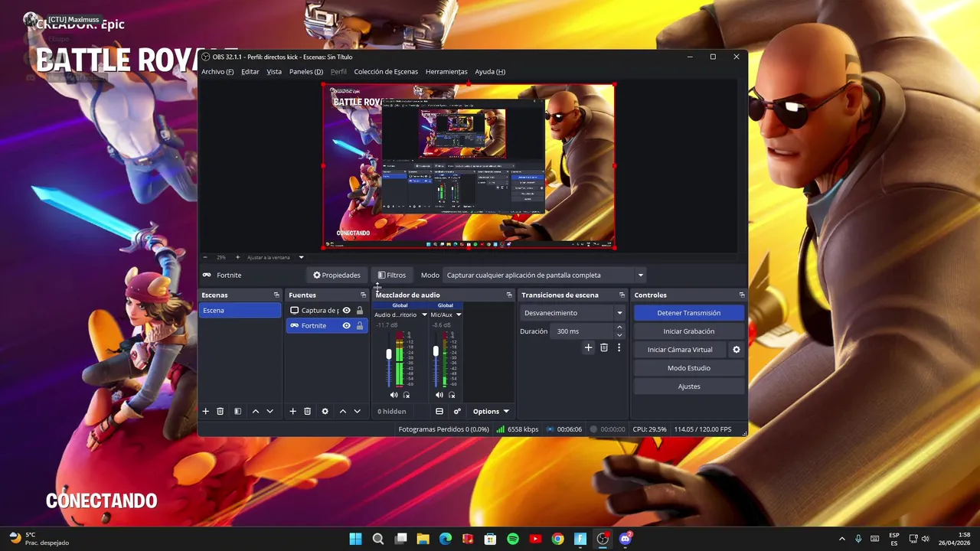Remove the selected scene using trash icon

[220, 411]
